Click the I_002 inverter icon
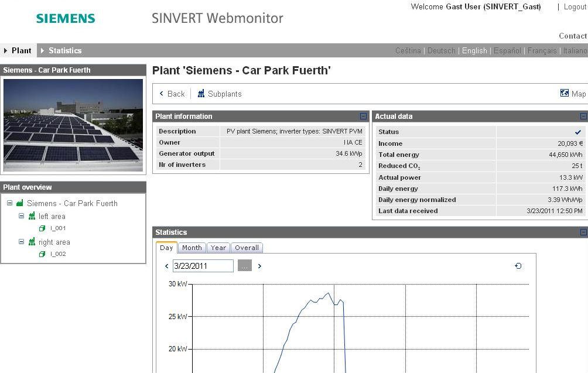 (x=42, y=254)
